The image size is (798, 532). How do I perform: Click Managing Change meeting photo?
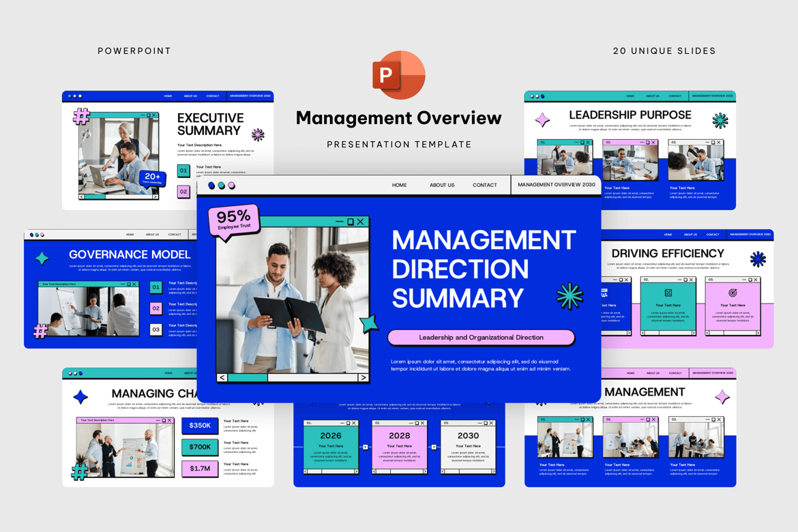125,450
